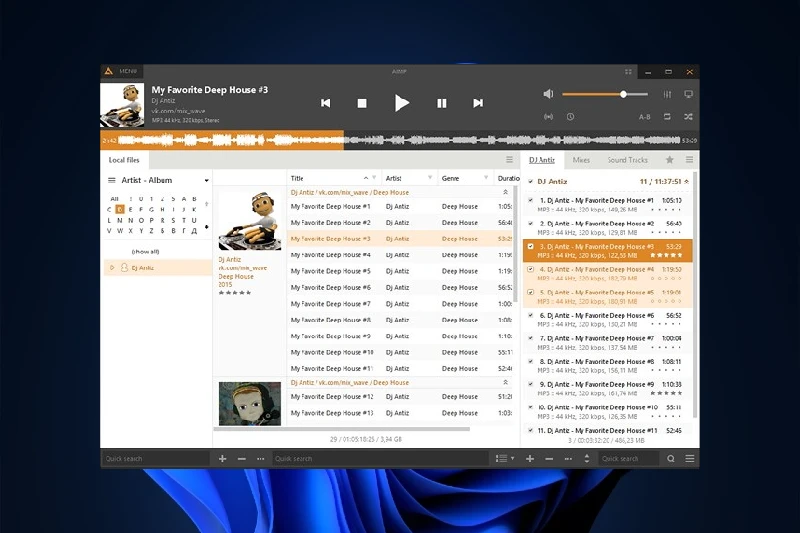Click the right playlist Quick search field
The width and height of the screenshot is (800, 533).
629,459
